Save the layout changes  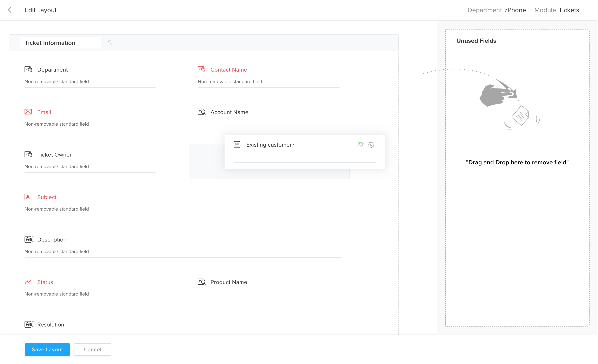(x=47, y=349)
